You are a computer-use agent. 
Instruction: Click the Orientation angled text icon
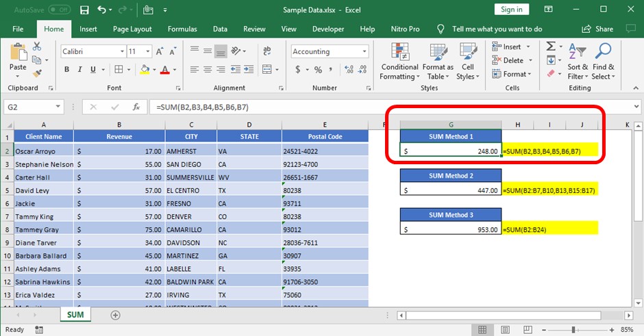236,51
